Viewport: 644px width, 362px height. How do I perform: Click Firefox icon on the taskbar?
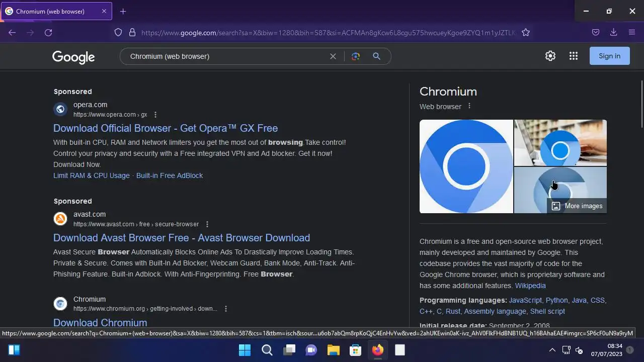[x=378, y=350]
